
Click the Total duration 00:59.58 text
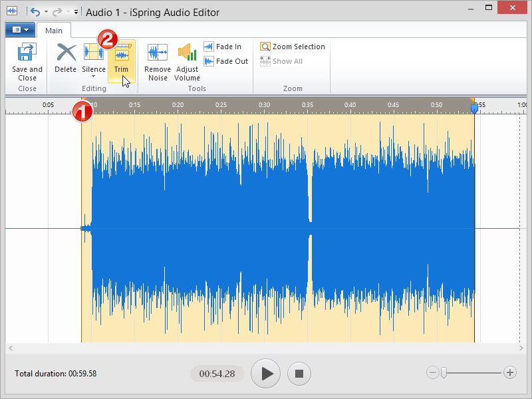coord(56,374)
